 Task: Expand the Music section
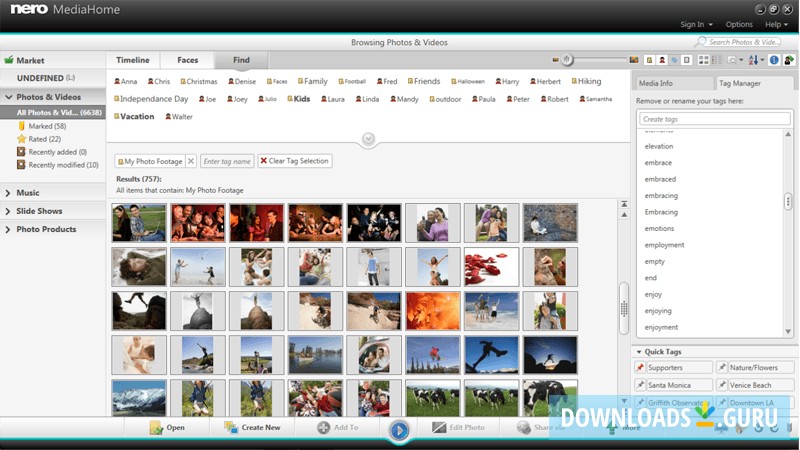point(8,193)
